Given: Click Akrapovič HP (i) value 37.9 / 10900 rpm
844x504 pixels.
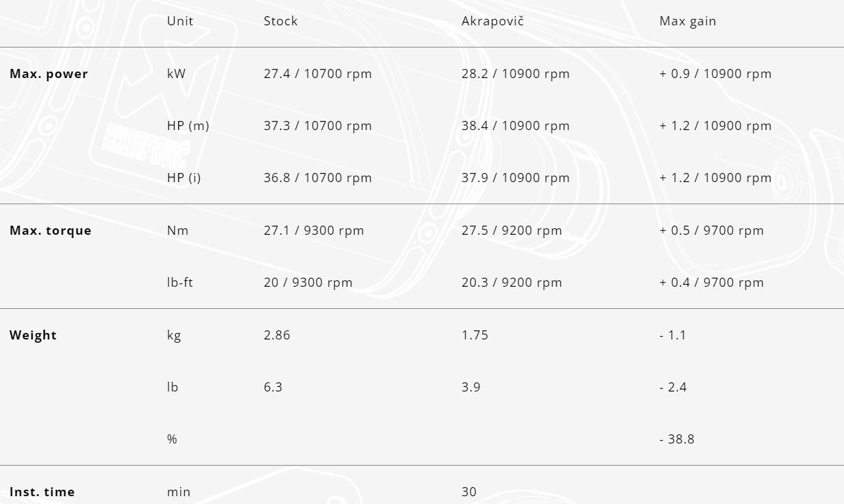Looking at the screenshot, I should pos(515,178).
